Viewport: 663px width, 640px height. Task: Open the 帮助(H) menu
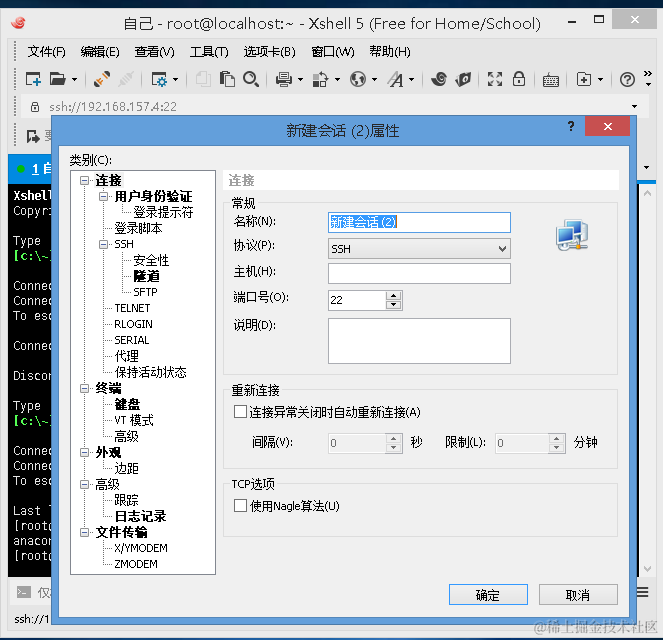point(389,52)
